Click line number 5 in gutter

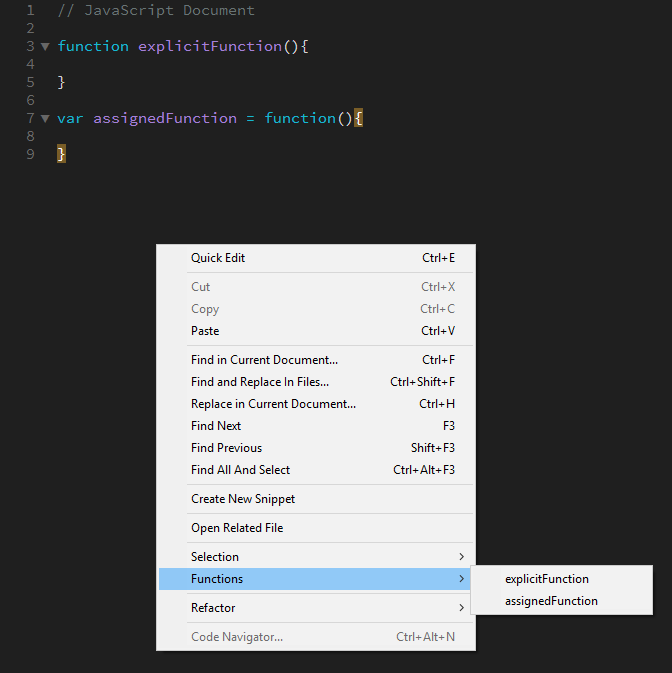(x=31, y=83)
